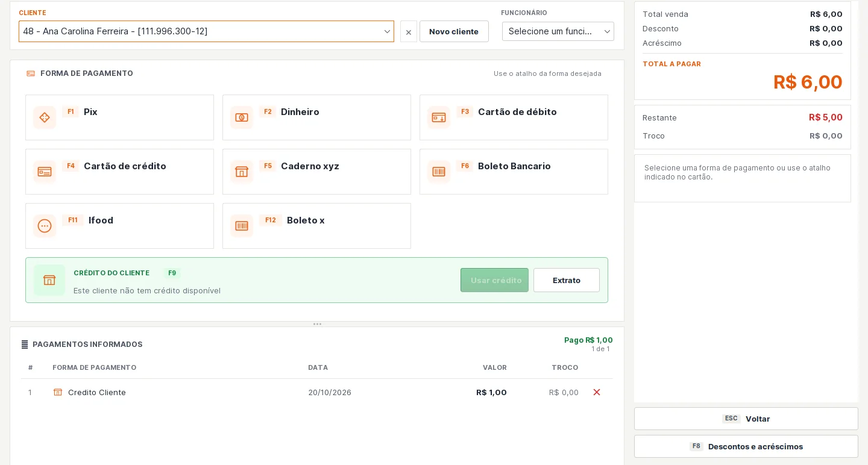This screenshot has width=868, height=465.
Task: Open the Extrato button
Action: pyautogui.click(x=567, y=280)
